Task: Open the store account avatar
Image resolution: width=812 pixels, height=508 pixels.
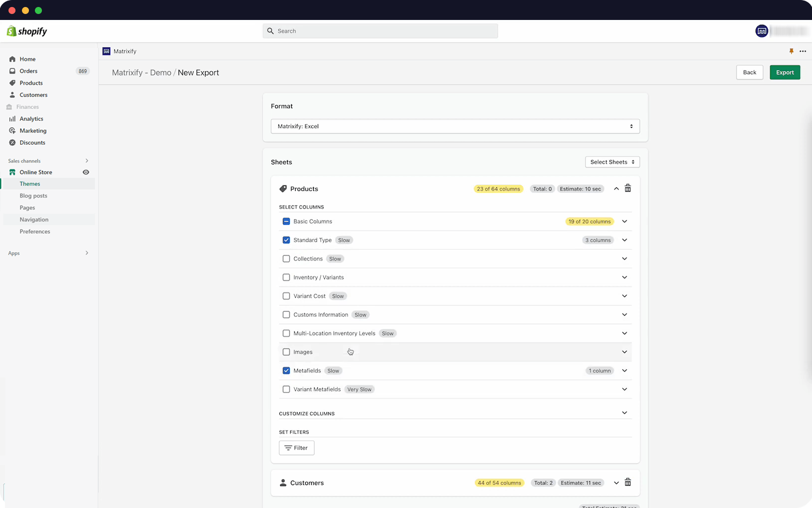Action: (x=762, y=31)
